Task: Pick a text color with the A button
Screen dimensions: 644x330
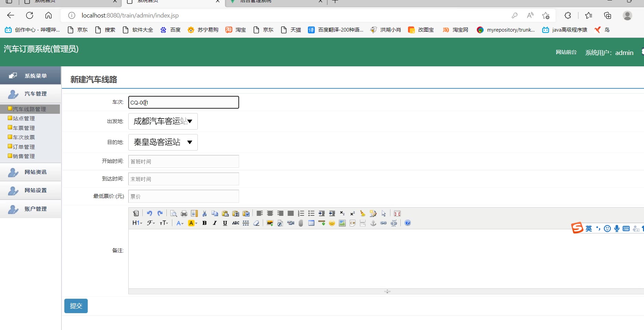Action: click(x=180, y=223)
